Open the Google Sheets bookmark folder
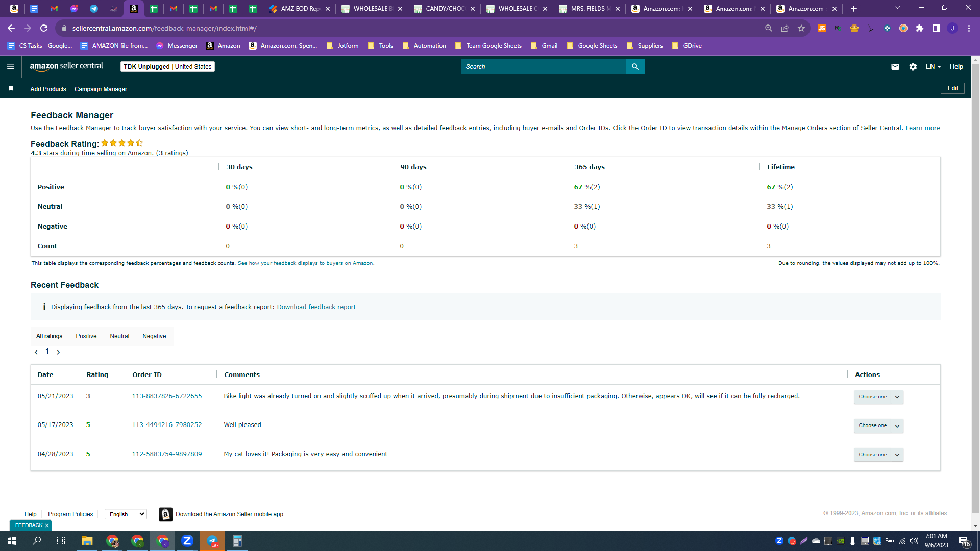Screen dimensions: 980x551 (592, 46)
